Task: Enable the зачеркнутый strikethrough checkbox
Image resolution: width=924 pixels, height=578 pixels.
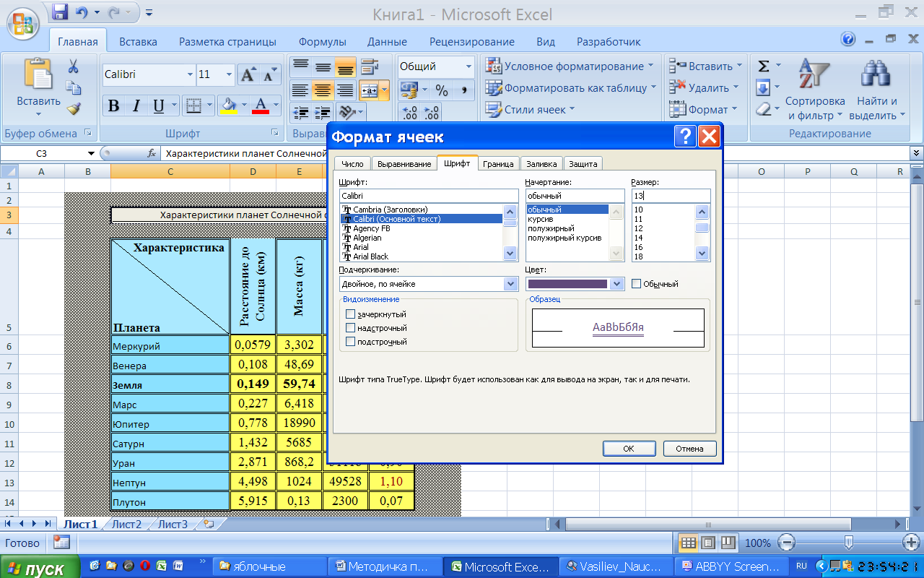Action: click(x=351, y=314)
